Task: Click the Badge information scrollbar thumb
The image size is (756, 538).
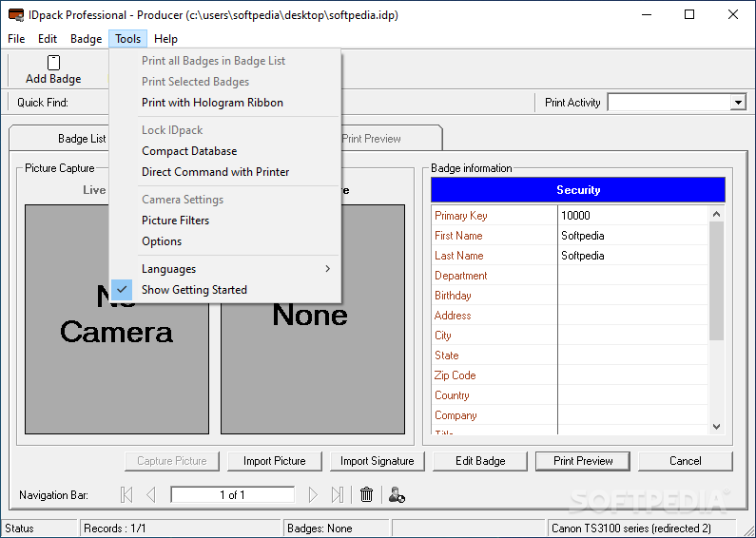Action: [x=716, y=281]
